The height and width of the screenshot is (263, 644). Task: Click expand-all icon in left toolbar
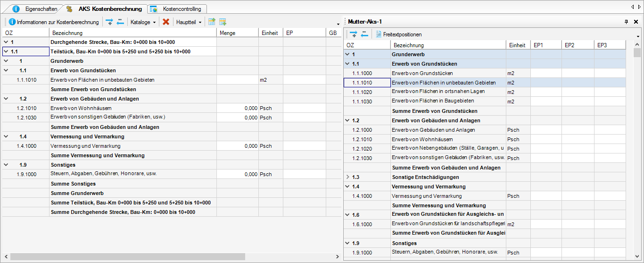click(x=109, y=22)
